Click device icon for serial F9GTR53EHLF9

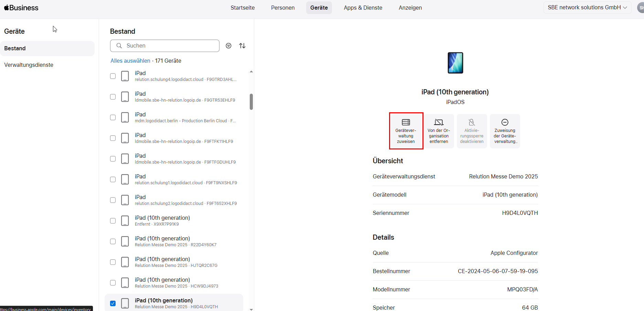click(125, 97)
